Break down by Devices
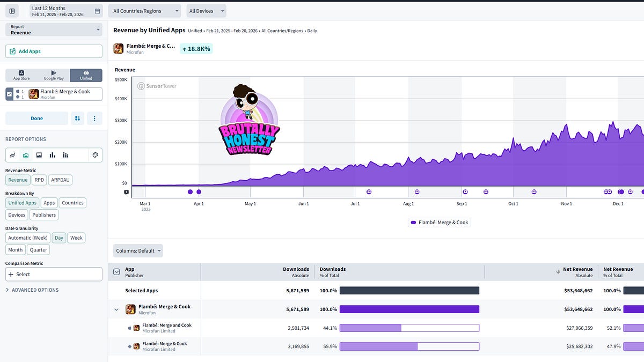The width and height of the screenshot is (644, 362). 17,215
